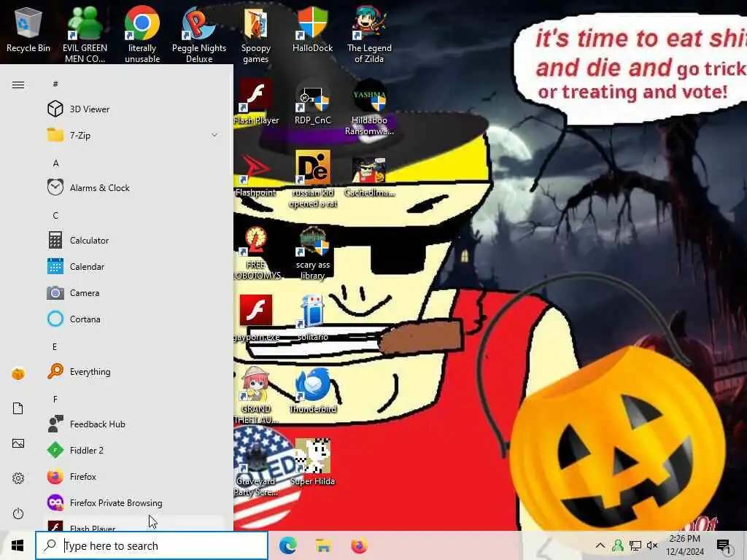Image resolution: width=747 pixels, height=560 pixels.
Task: Open network status tray icon
Action: pyautogui.click(x=635, y=545)
